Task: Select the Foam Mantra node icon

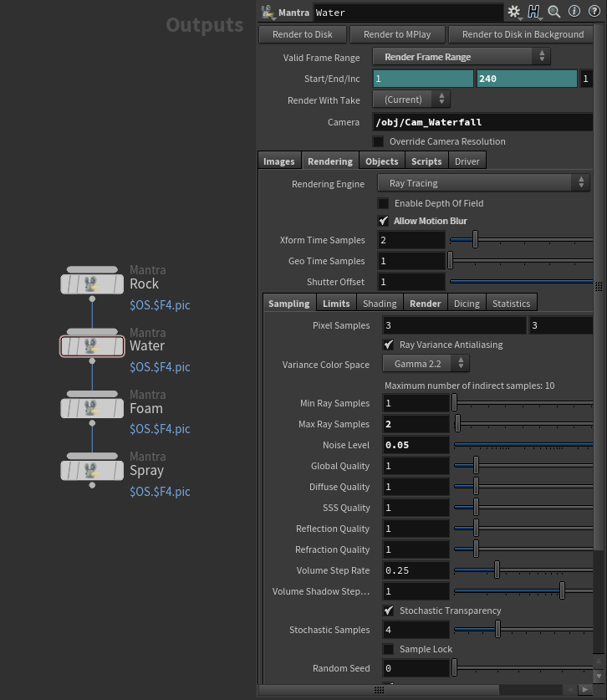Action: click(93, 408)
